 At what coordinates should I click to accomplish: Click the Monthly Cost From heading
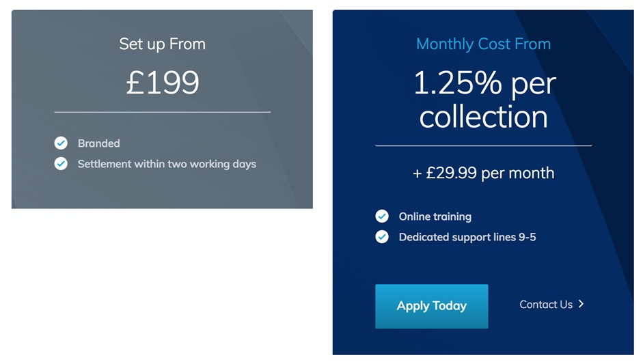(x=484, y=44)
